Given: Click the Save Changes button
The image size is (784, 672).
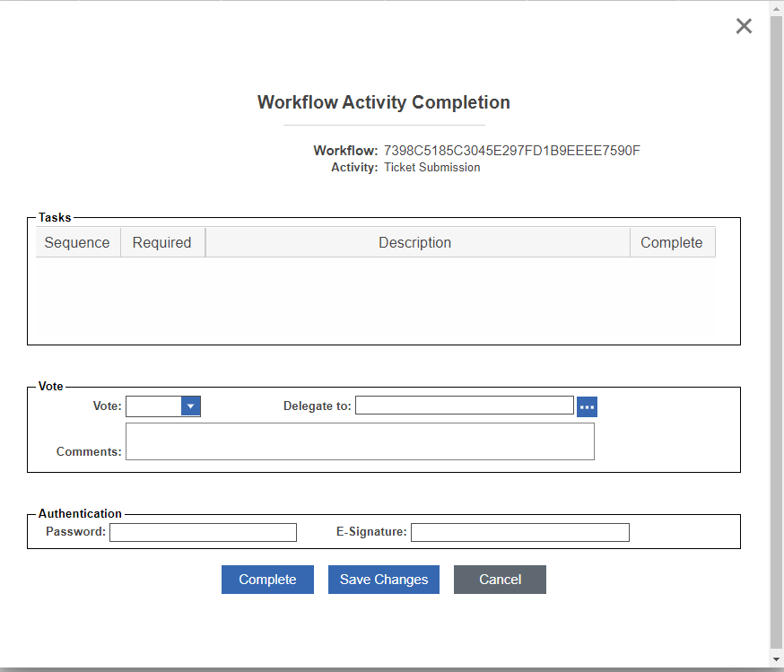Looking at the screenshot, I should [x=383, y=580].
